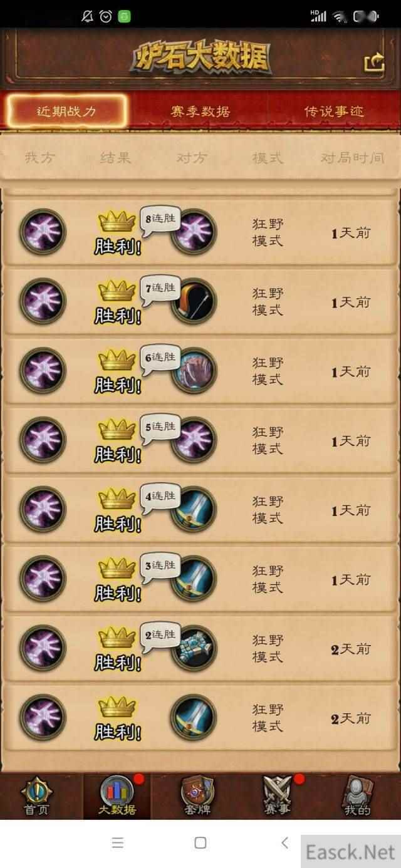Tap opponent sword icon in 4连胜 row

coord(194,510)
